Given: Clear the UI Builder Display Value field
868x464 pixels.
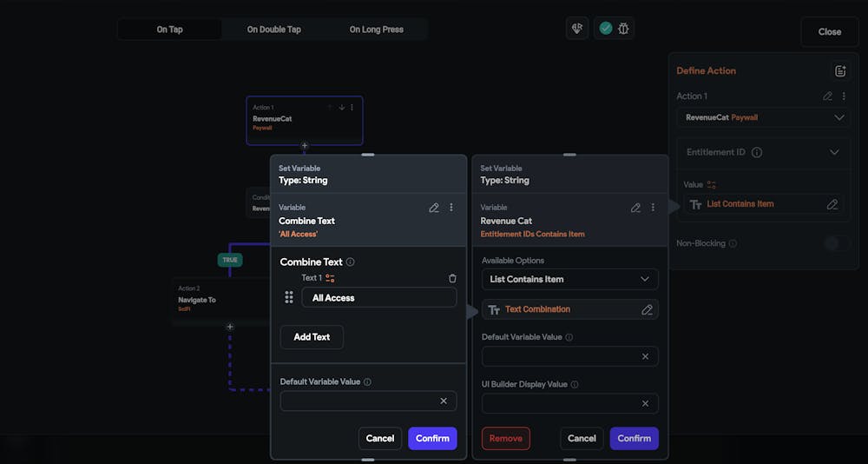Looking at the screenshot, I should point(645,403).
